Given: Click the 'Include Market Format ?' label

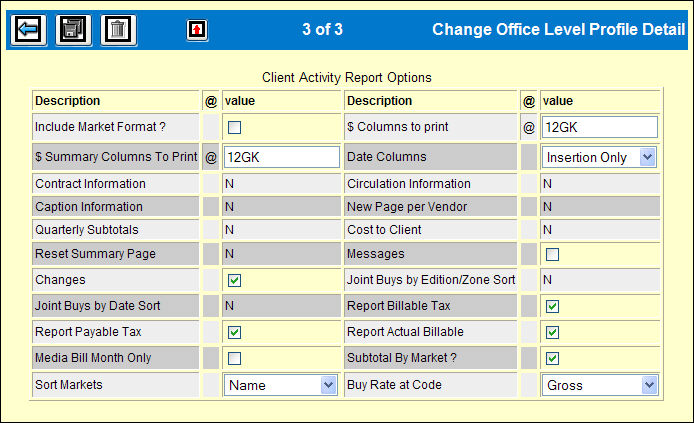Looking at the screenshot, I should coord(100,127).
